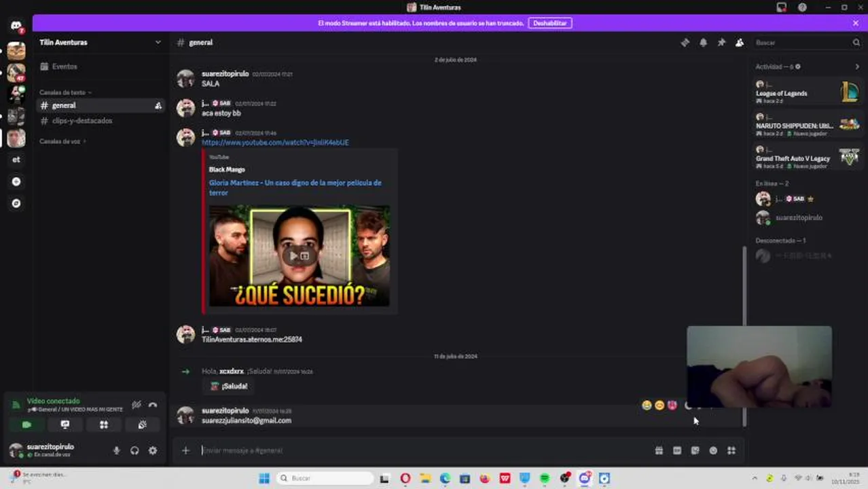Toggle the member list icon
This screenshot has width=868, height=489.
(740, 42)
